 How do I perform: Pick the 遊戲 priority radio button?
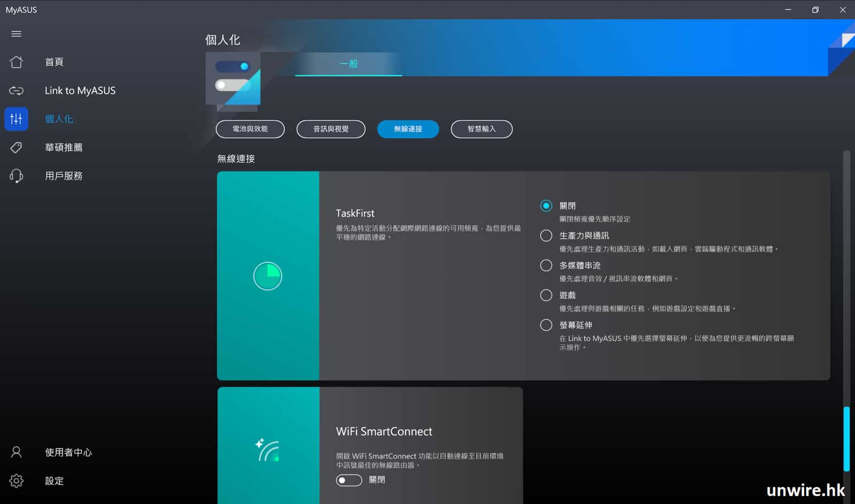[x=546, y=295]
